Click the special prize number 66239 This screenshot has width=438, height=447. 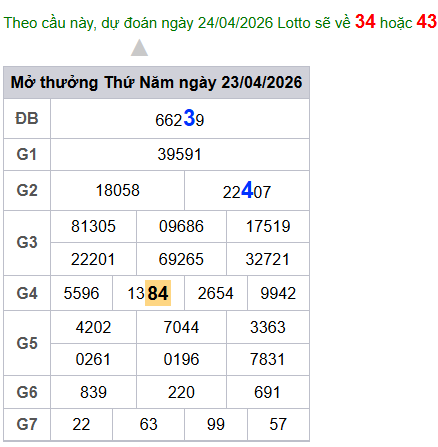pos(180,119)
